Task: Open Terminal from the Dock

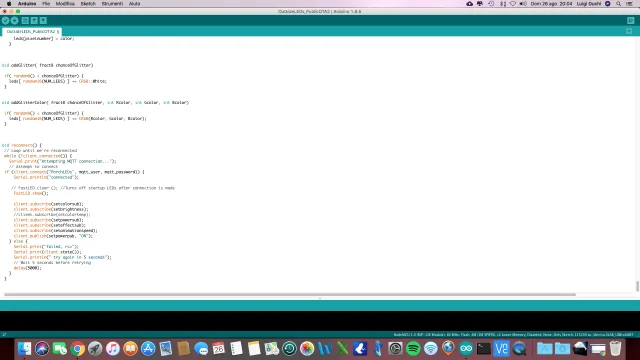Action: click(484, 349)
